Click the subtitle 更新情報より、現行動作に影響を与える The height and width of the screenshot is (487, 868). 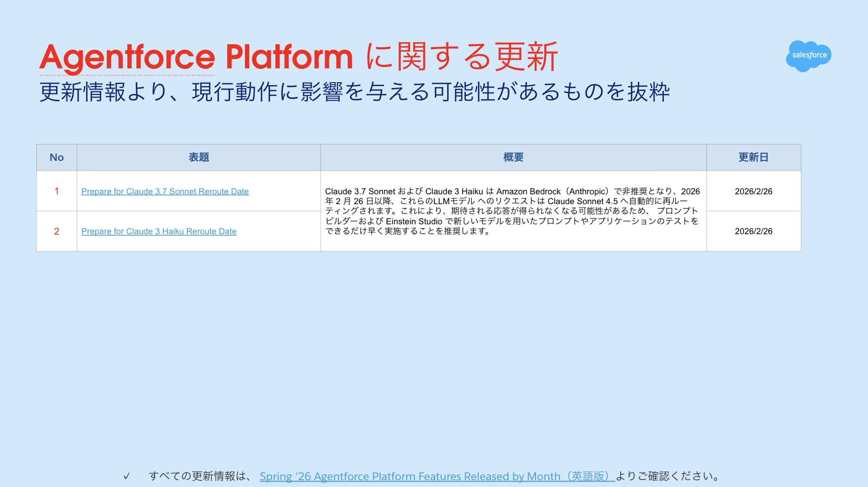click(x=355, y=92)
